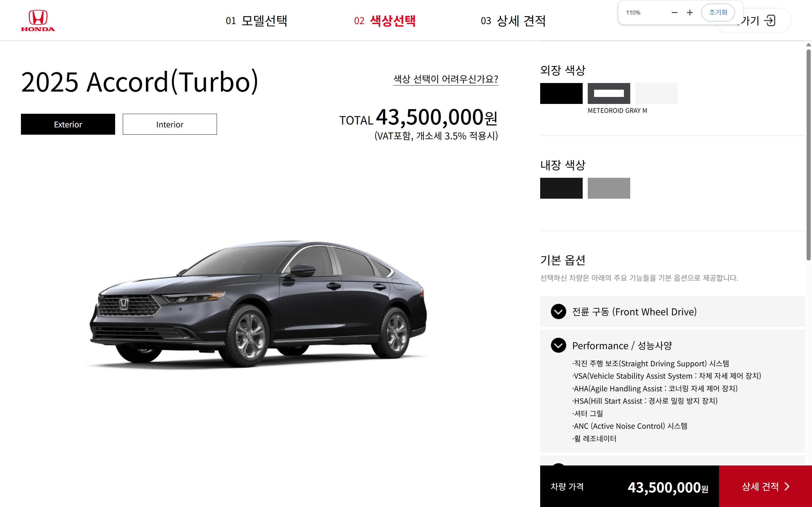Screen dimensions: 812x507
Task: Switch to the Interior view
Action: click(170, 124)
